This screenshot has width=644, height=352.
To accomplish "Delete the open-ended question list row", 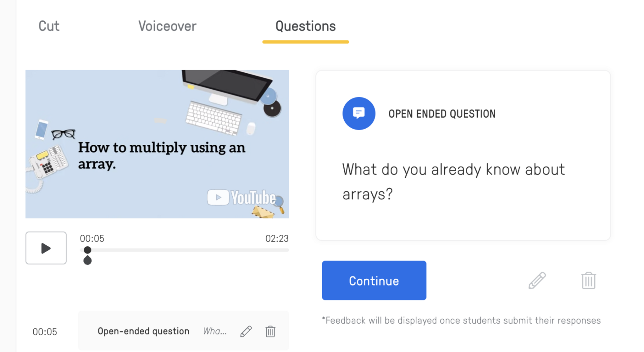I will 270,331.
